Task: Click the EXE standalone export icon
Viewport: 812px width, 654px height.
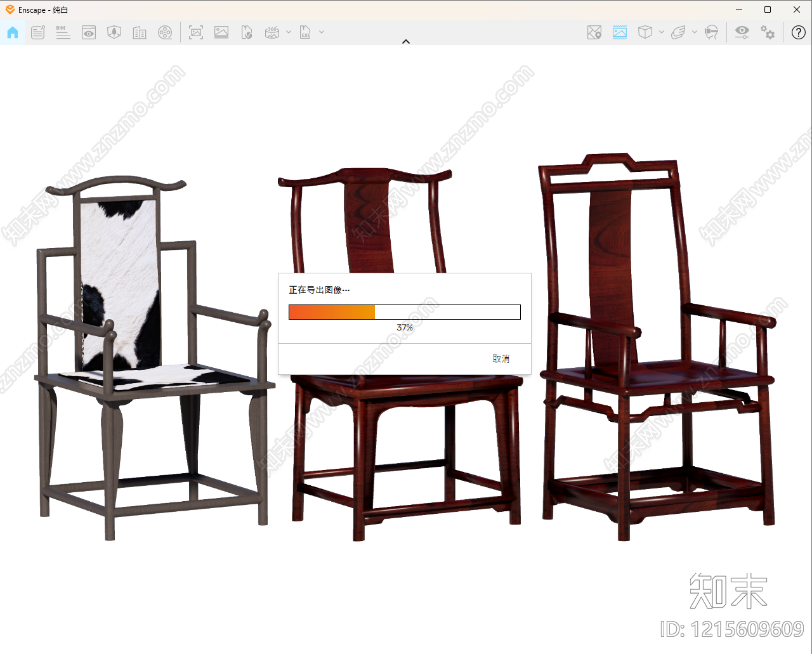Action: click(x=306, y=32)
